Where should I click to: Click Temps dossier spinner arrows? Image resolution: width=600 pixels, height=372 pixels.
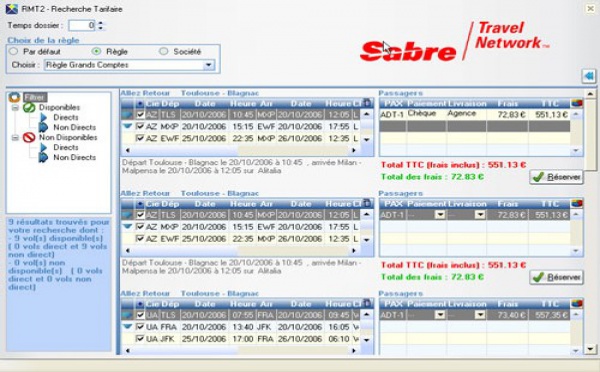coord(100,25)
